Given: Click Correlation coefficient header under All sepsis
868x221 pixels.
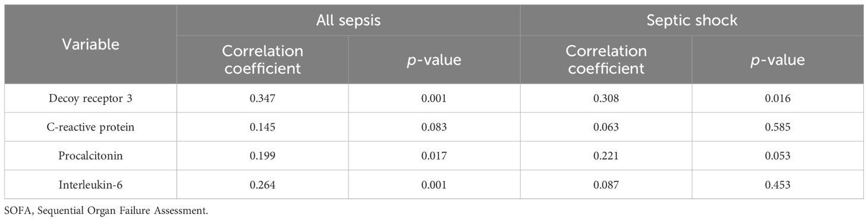Looking at the screenshot, I should [262, 60].
